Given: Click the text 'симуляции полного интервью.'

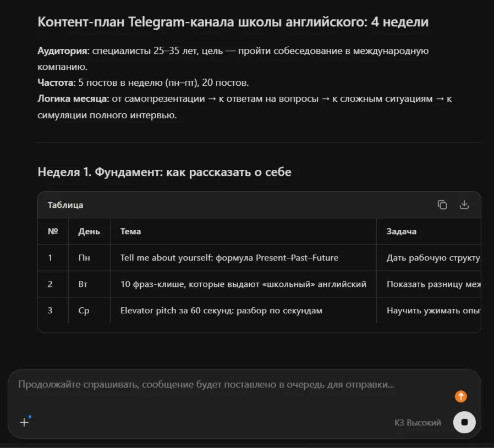Looking at the screenshot, I should (107, 115).
